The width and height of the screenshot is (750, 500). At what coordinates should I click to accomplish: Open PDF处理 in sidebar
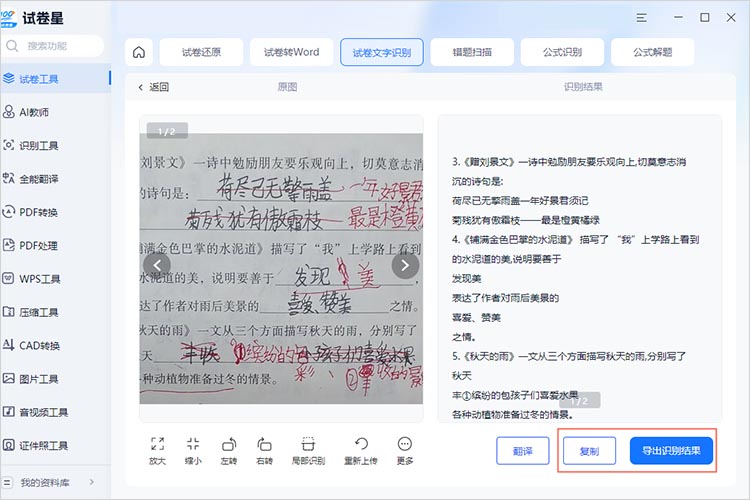55,245
